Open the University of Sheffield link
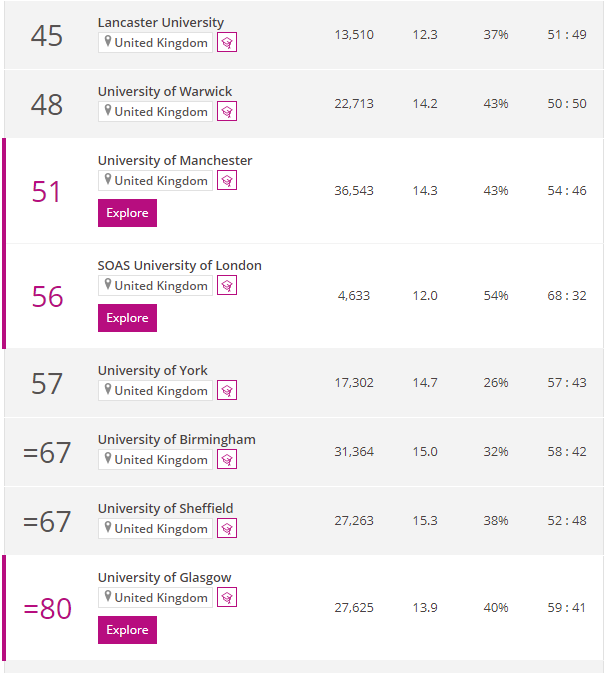The width and height of the screenshot is (608, 673). coord(165,508)
